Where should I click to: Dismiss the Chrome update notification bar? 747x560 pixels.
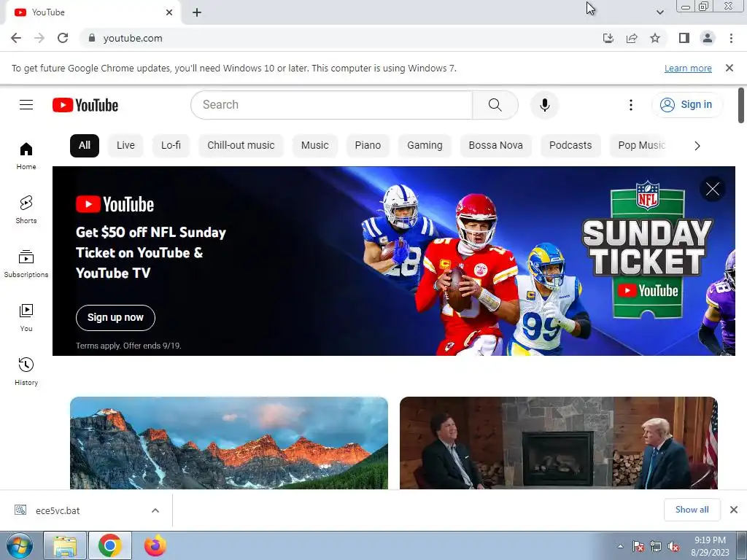click(729, 68)
